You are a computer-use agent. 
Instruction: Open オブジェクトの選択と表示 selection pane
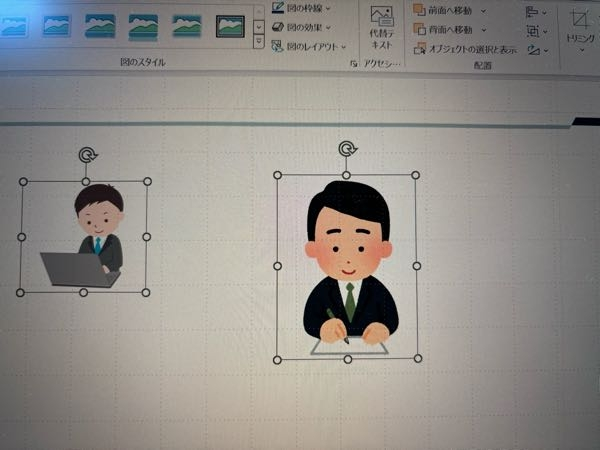point(466,49)
